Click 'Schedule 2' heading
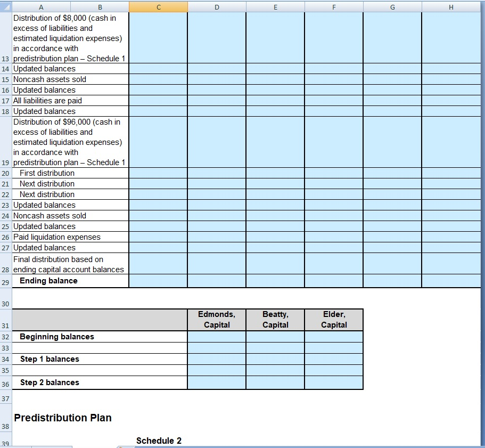 pyautogui.click(x=159, y=441)
